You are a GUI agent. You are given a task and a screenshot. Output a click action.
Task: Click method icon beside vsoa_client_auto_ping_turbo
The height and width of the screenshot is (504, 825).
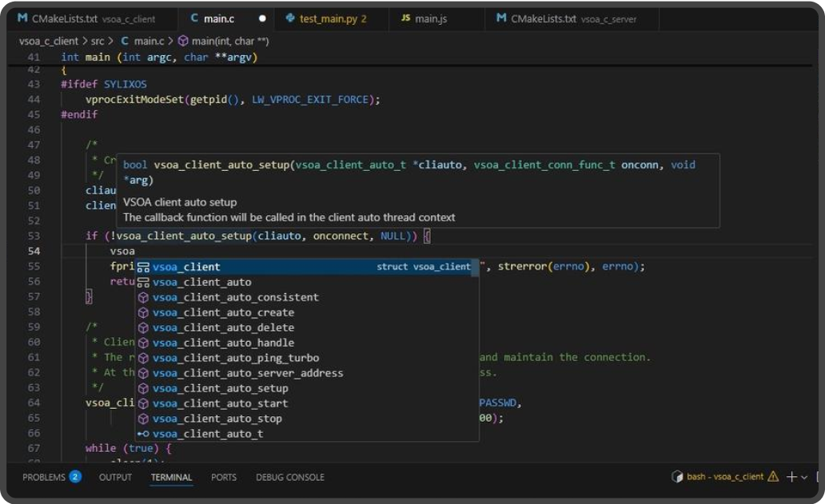(143, 359)
